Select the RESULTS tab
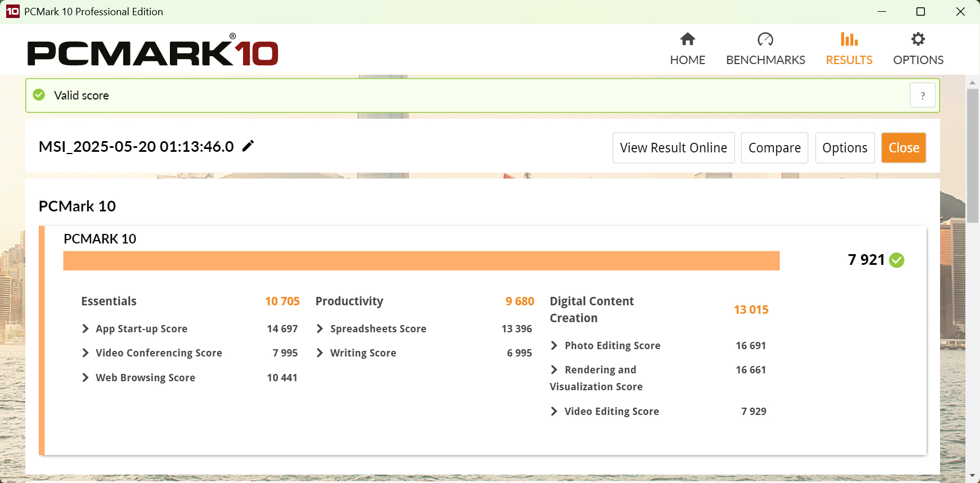Screen dimensions: 980x483 tap(849, 49)
